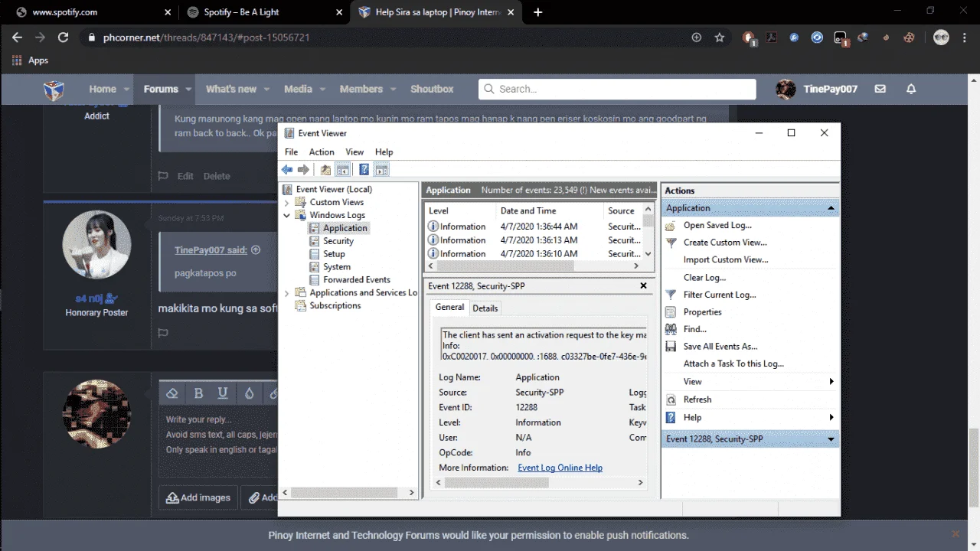Open the forum alerts bell icon
Image resolution: width=980 pixels, height=551 pixels.
click(911, 89)
